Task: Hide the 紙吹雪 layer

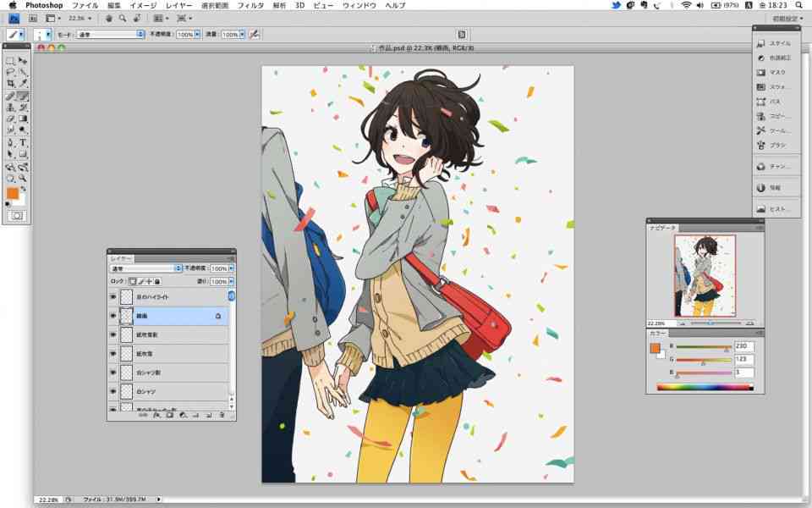Action: (x=112, y=354)
